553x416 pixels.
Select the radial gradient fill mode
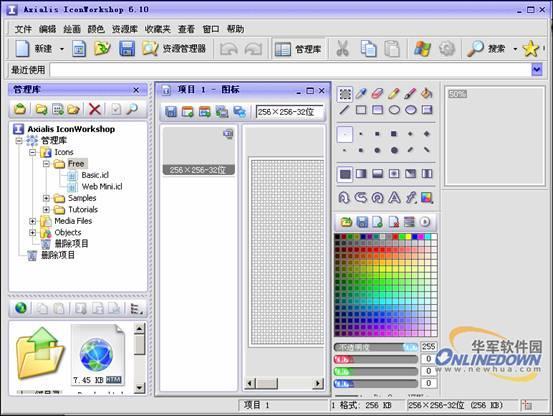point(394,173)
